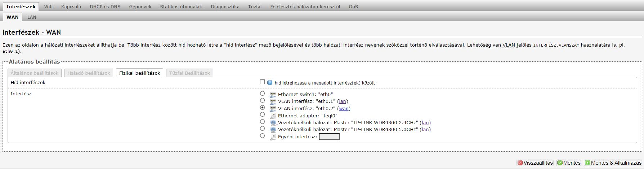The width and height of the screenshot is (644, 169).
Task: Click the wireless icon for WDR4300 5.0GHz
Action: (x=273, y=130)
